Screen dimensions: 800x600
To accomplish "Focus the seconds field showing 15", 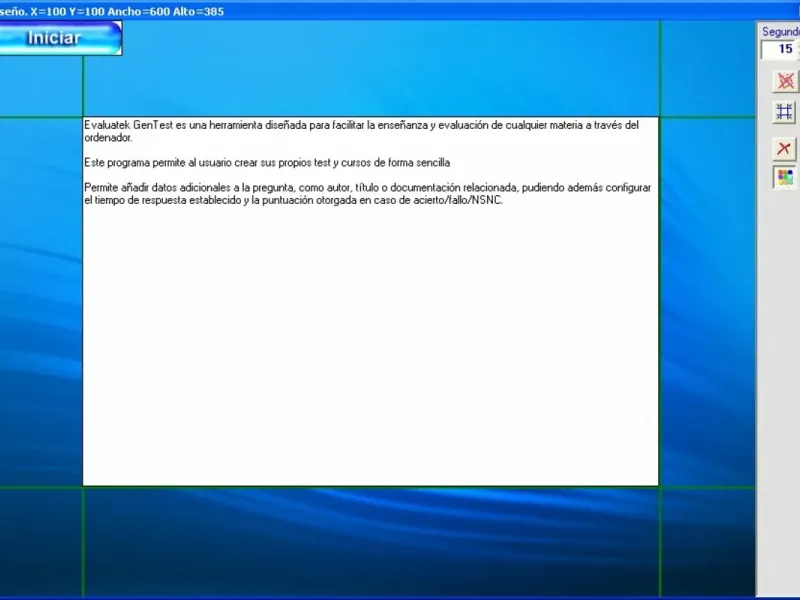I will [x=780, y=49].
